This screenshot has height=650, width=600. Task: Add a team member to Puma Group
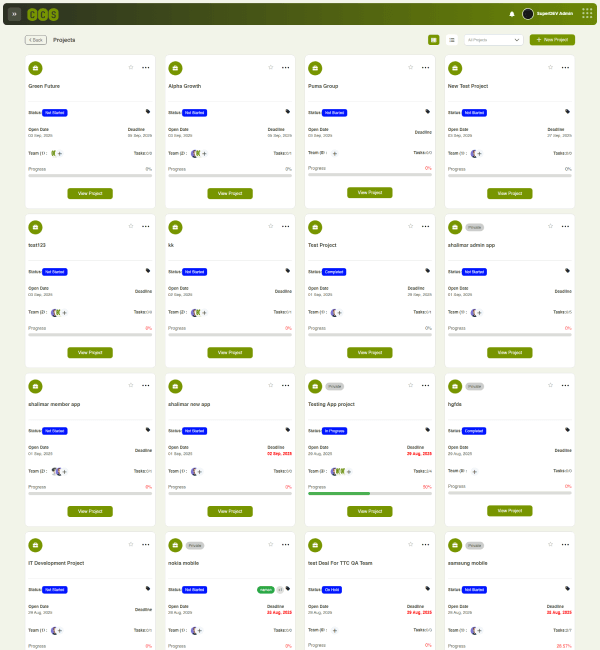click(335, 153)
